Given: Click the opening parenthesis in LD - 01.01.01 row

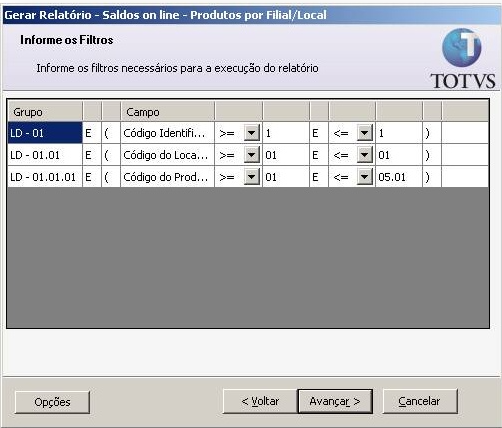Looking at the screenshot, I should click(x=111, y=177).
